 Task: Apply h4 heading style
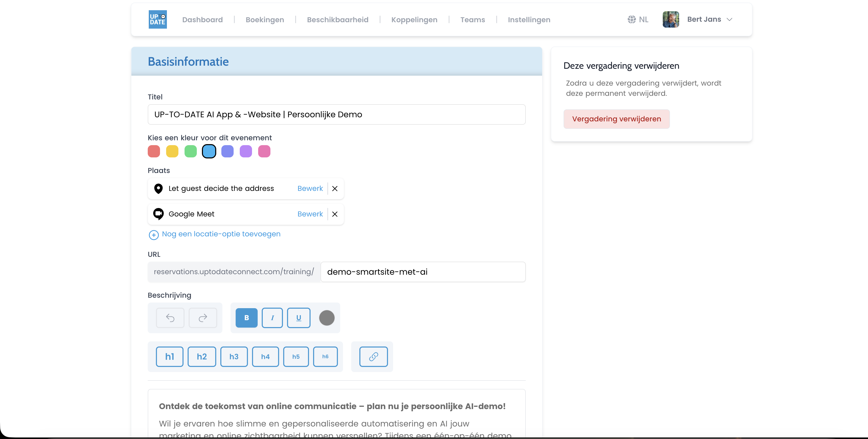tap(265, 356)
